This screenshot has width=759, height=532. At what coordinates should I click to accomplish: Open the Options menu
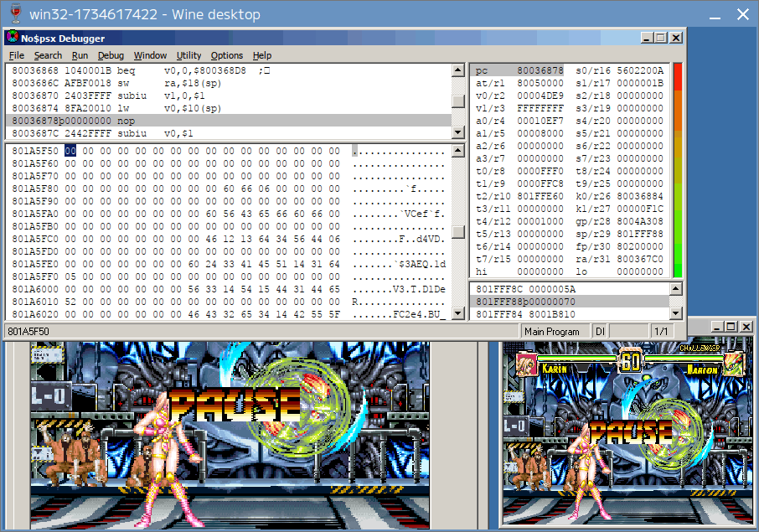[226, 55]
